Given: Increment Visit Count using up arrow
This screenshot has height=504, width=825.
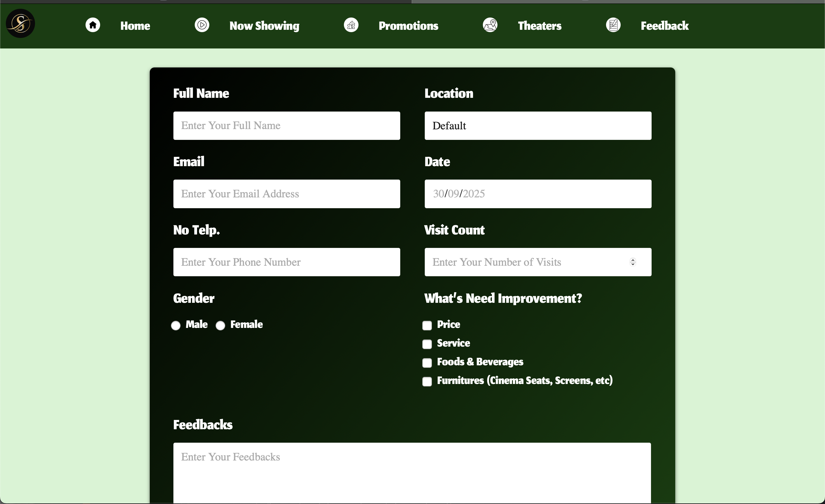Looking at the screenshot, I should (x=633, y=260).
